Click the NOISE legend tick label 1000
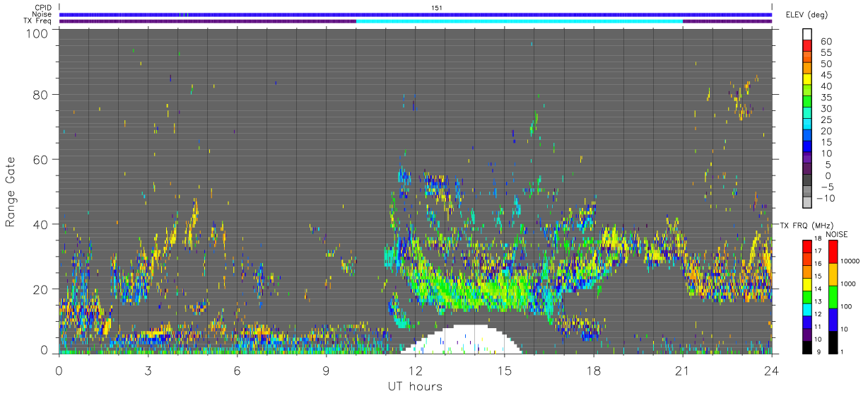 coord(848,284)
